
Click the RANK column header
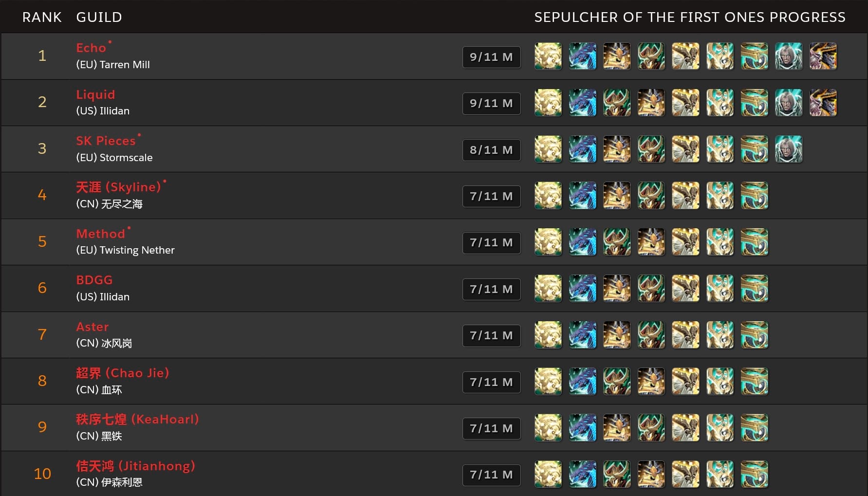(42, 17)
